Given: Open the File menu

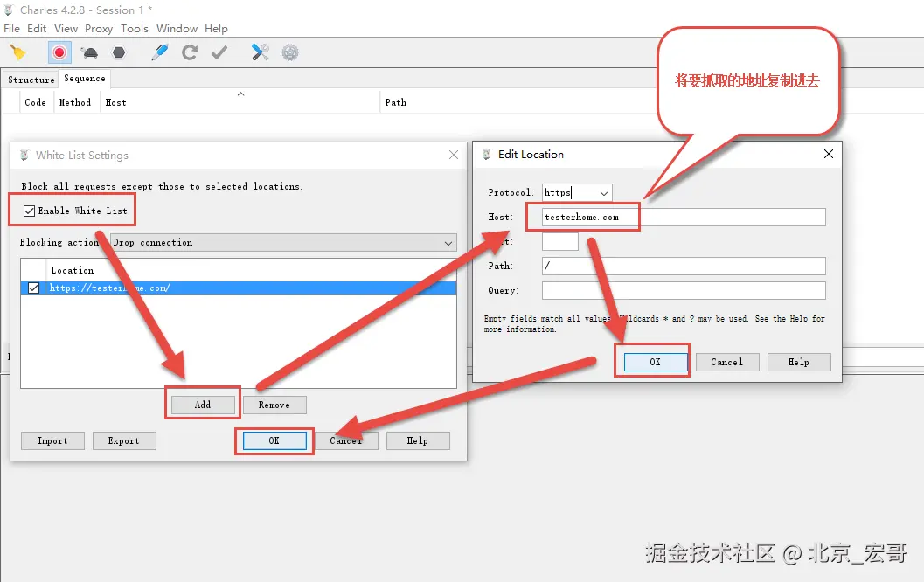Looking at the screenshot, I should pos(11,28).
